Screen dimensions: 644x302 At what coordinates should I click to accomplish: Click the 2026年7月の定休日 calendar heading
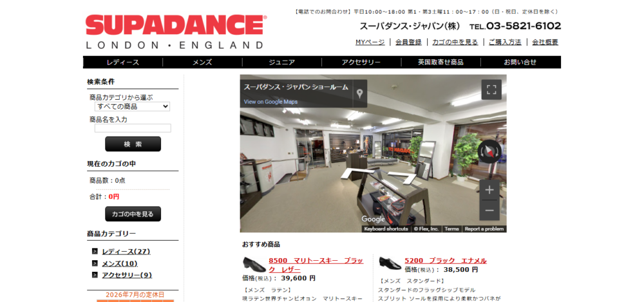[135, 295]
